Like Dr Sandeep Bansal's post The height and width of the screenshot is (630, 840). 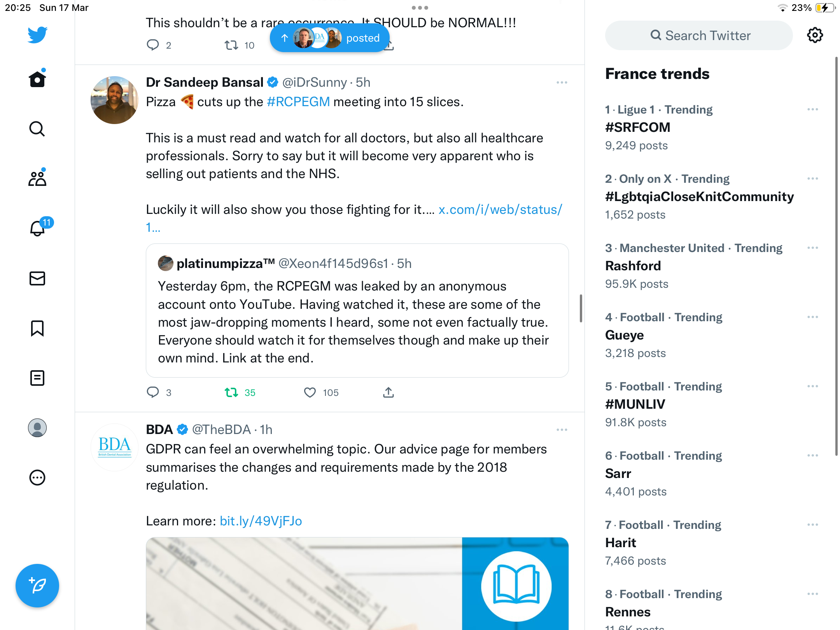coord(310,392)
